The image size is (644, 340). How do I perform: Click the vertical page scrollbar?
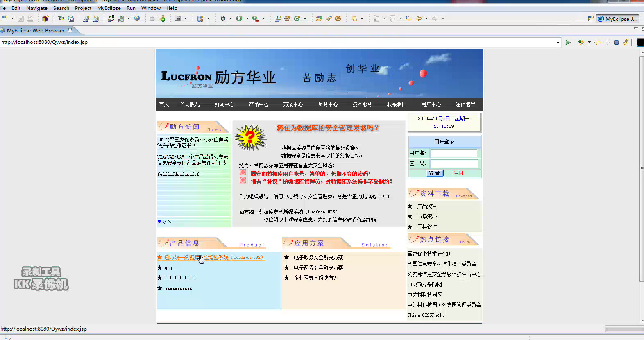642,168
